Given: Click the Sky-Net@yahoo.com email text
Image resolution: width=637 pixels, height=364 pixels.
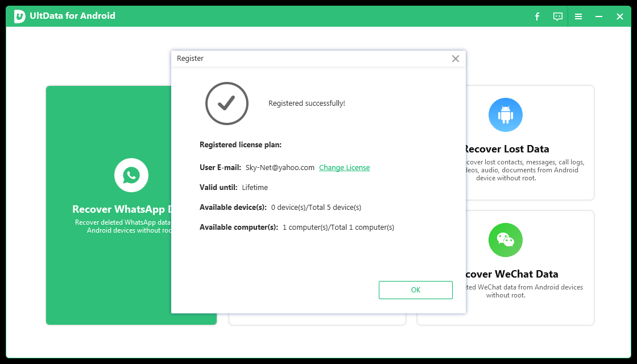Looking at the screenshot, I should click(x=280, y=167).
